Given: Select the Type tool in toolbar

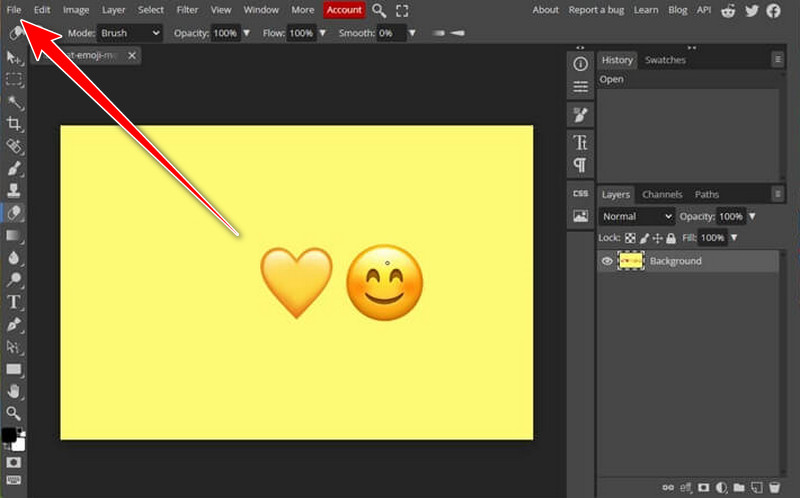Looking at the screenshot, I should point(14,302).
